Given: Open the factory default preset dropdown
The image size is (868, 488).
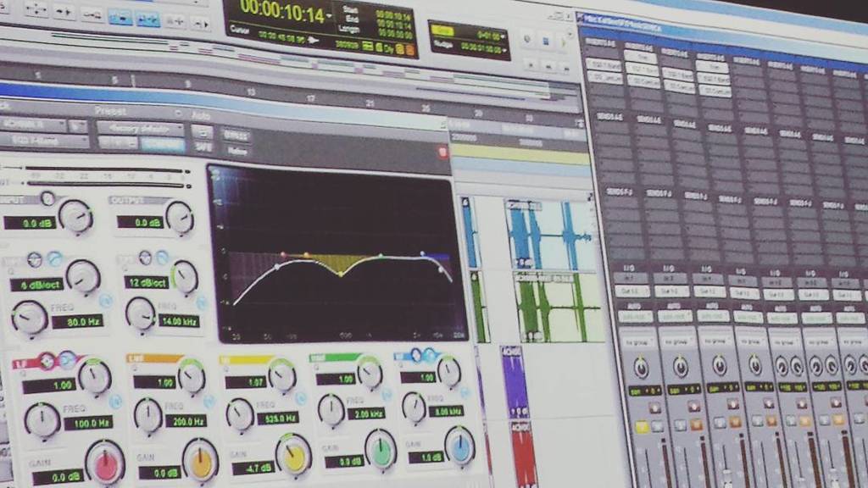Looking at the screenshot, I should (x=141, y=128).
